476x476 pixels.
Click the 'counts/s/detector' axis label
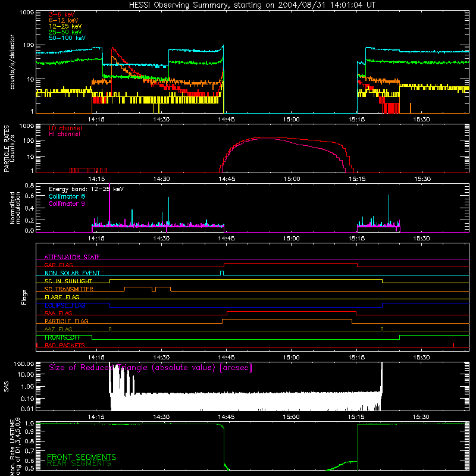(x=12, y=62)
